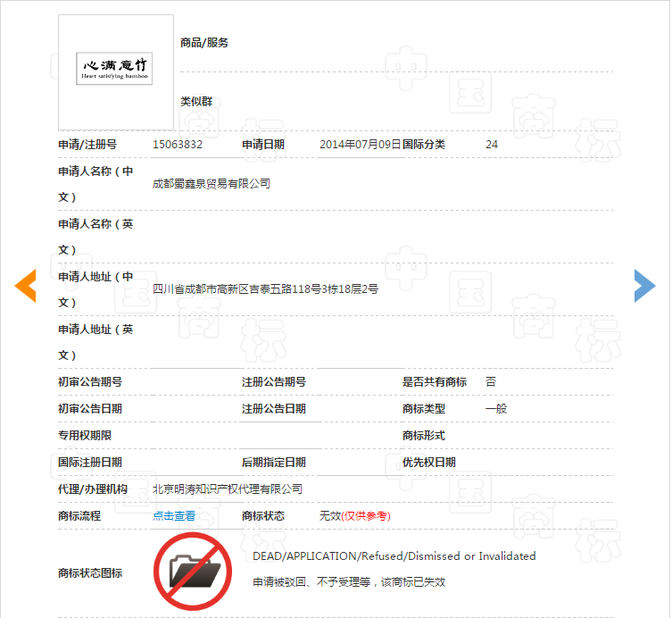Screen dimensions: 672x618
Task: Click the 商品/服务 label
Action: pyautogui.click(x=204, y=43)
